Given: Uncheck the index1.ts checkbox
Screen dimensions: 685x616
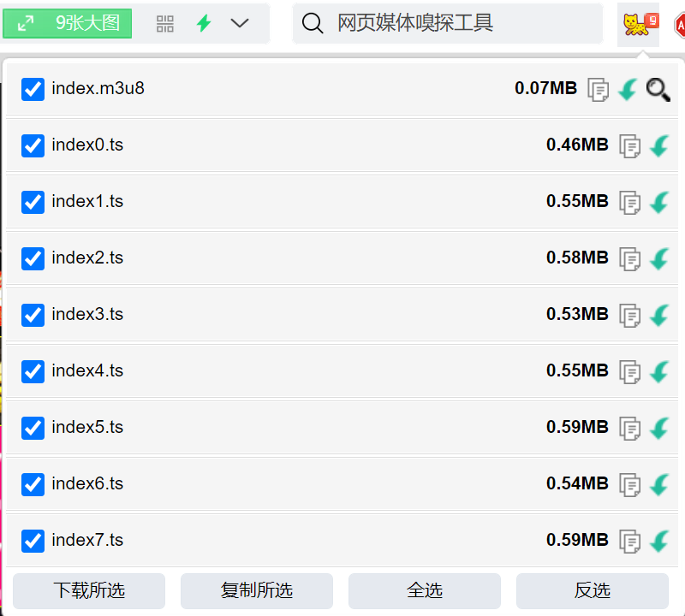Looking at the screenshot, I should [33, 202].
